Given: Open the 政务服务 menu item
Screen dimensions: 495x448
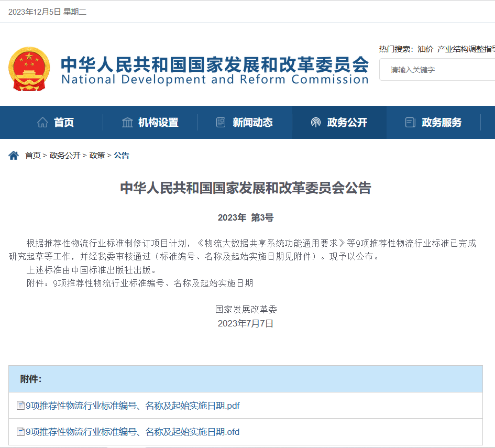Looking at the screenshot, I should click(x=442, y=122).
